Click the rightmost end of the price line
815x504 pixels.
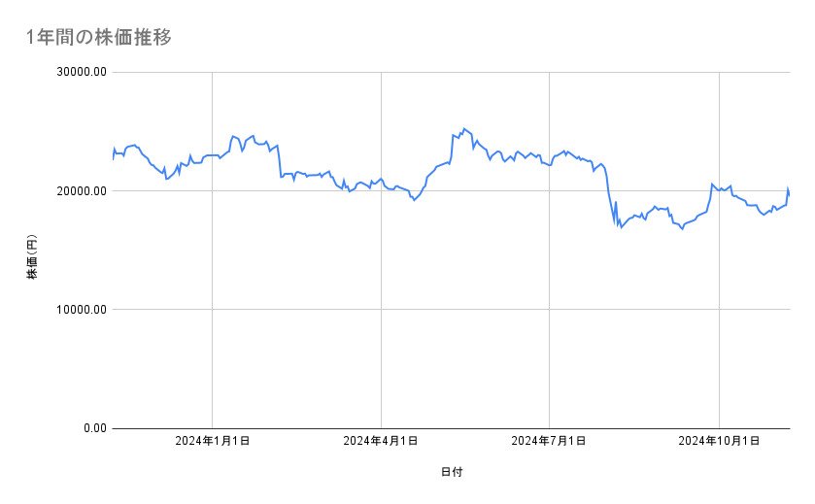tap(789, 192)
